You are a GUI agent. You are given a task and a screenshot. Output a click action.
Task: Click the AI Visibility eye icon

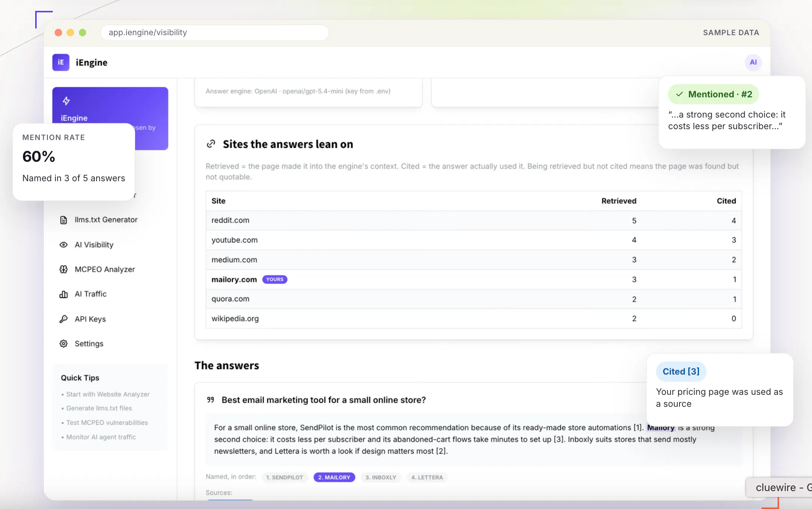[x=64, y=245]
